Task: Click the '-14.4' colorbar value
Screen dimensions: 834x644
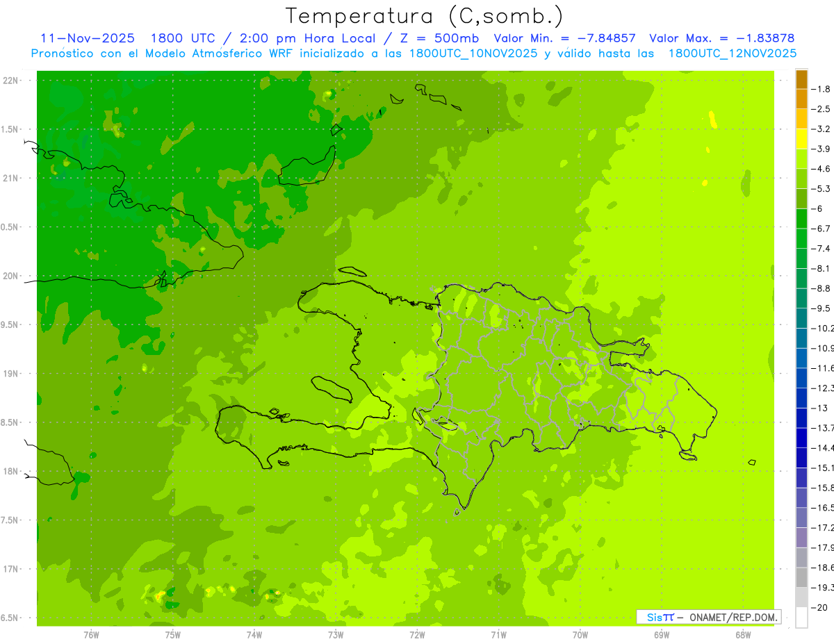Action: (821, 448)
